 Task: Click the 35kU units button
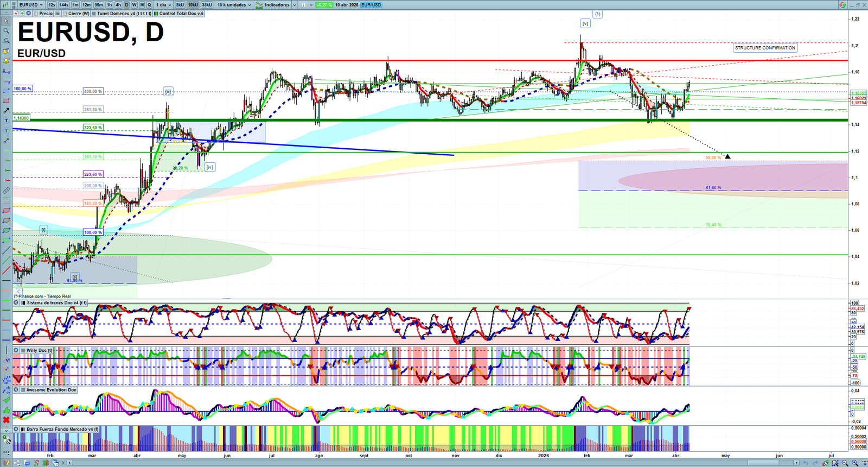pos(207,5)
